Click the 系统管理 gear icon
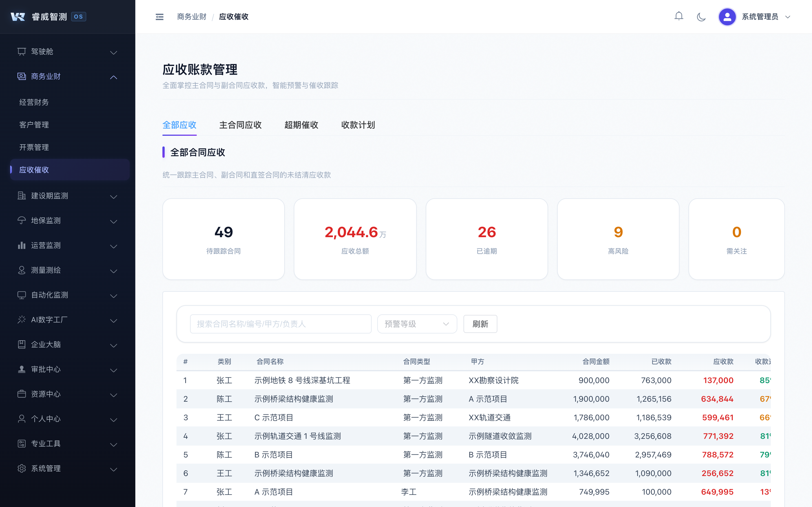This screenshot has height=507, width=812. pos(21,468)
